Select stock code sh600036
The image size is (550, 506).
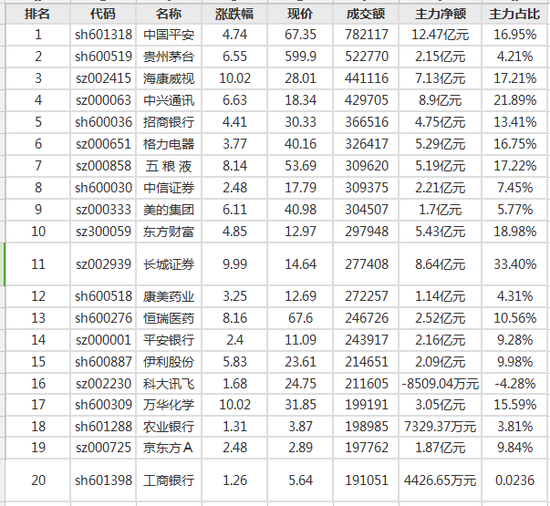pos(103,122)
